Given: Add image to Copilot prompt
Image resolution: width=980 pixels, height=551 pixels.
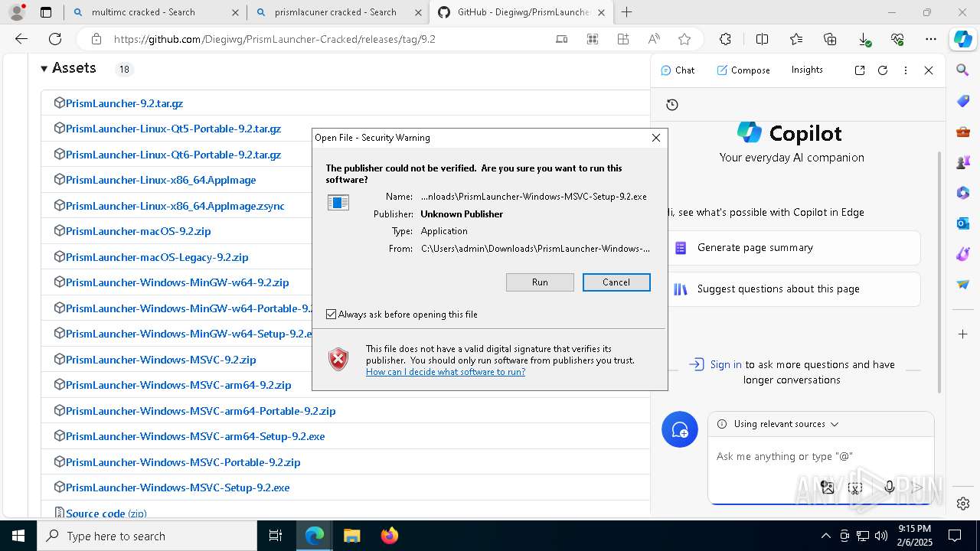Looking at the screenshot, I should (x=827, y=487).
